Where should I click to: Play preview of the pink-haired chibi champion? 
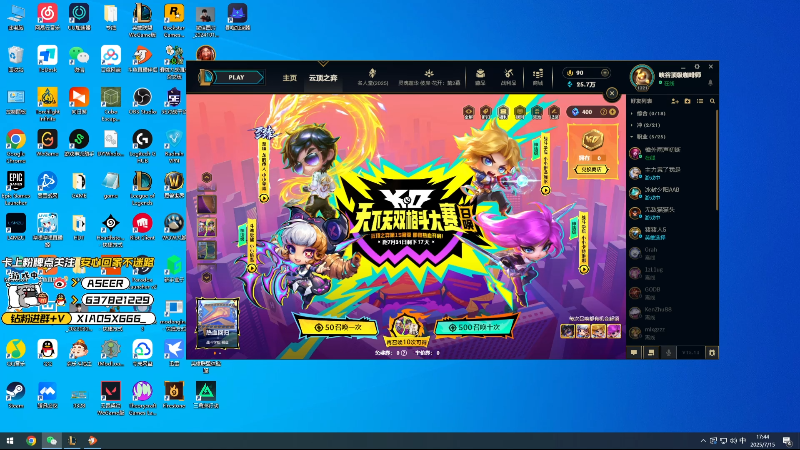pyautogui.click(x=584, y=269)
